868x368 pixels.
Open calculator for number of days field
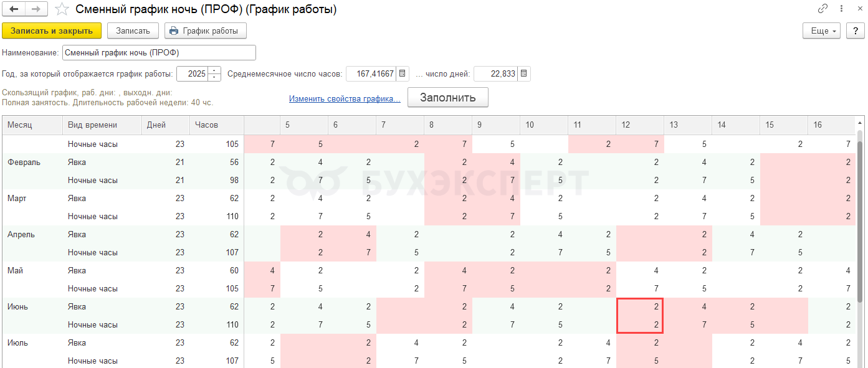(x=524, y=73)
